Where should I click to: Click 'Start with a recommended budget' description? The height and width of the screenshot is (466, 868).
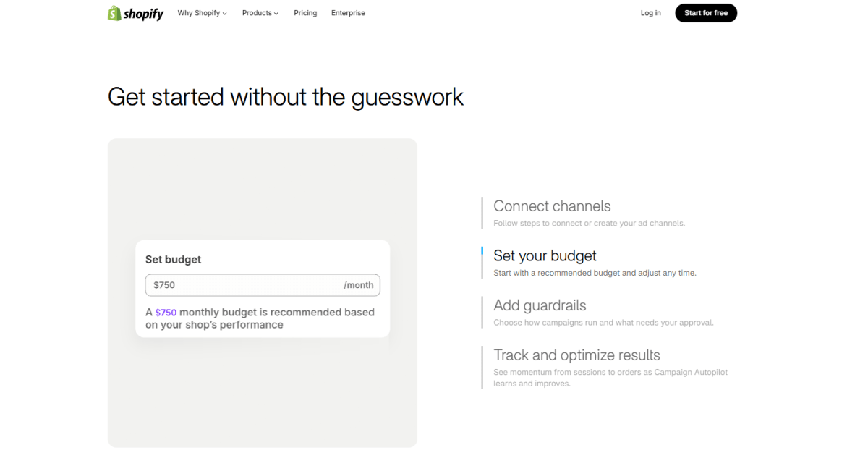(x=595, y=273)
